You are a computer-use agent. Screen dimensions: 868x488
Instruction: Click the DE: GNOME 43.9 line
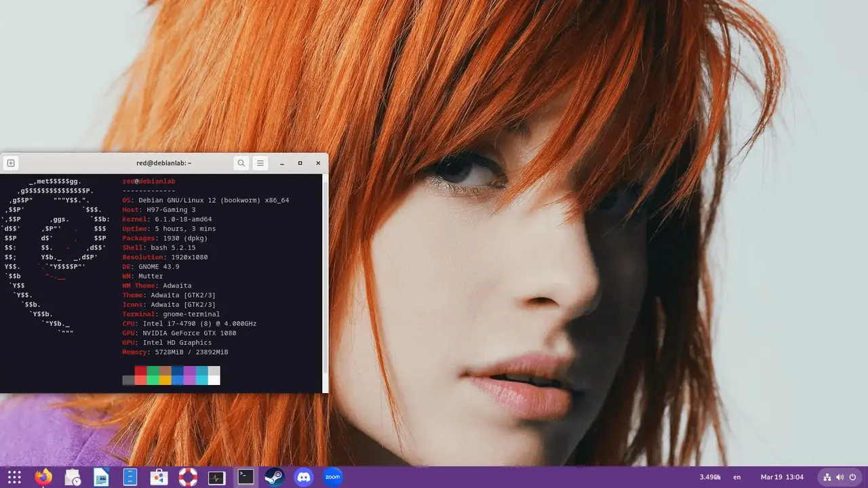pyautogui.click(x=151, y=267)
